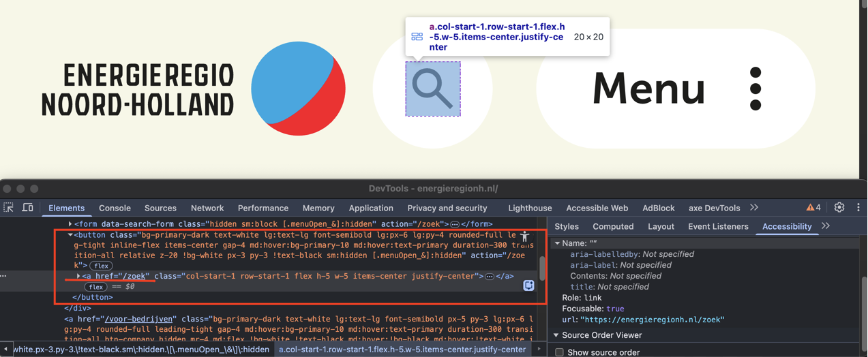Viewport: 868px width, 357px height.
Task: Collapse the Name section in Accessibility pane
Action: 557,243
